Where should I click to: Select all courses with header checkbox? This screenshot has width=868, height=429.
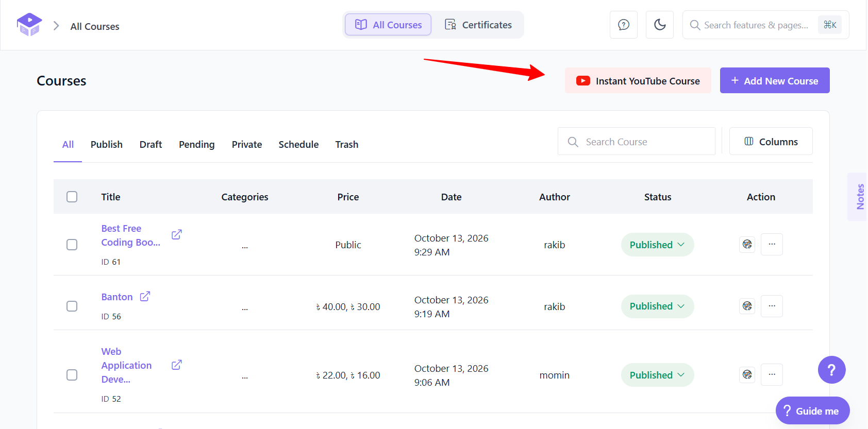(72, 197)
